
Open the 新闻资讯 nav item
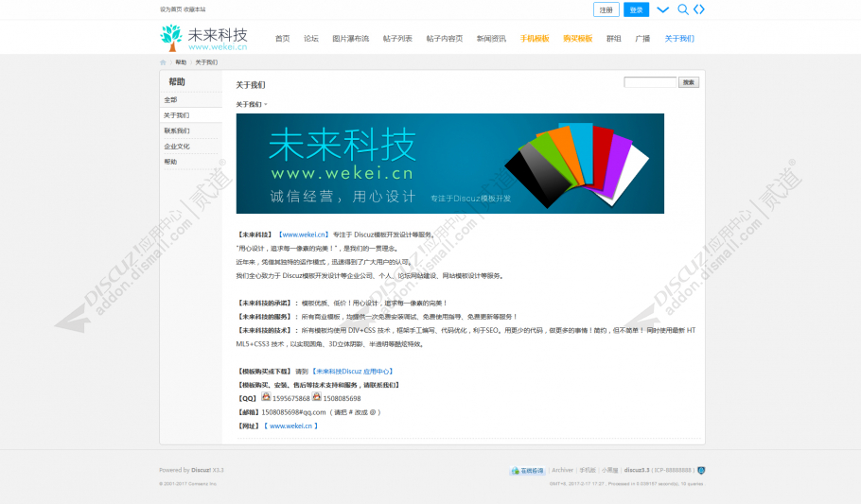click(491, 39)
